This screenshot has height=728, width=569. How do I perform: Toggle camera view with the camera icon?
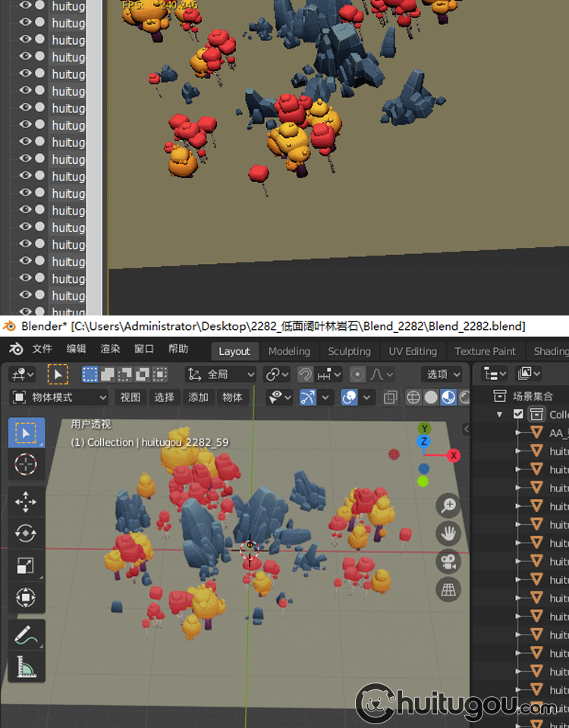[448, 561]
